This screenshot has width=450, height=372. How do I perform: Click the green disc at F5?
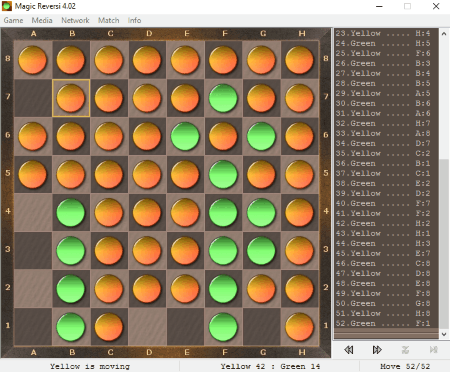[x=223, y=174]
